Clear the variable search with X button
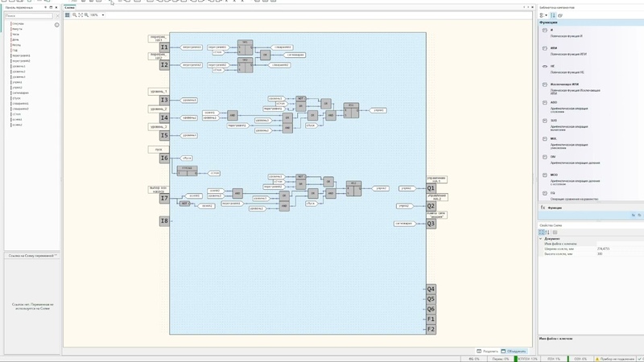Screen dimensions: 644x362 point(57,16)
